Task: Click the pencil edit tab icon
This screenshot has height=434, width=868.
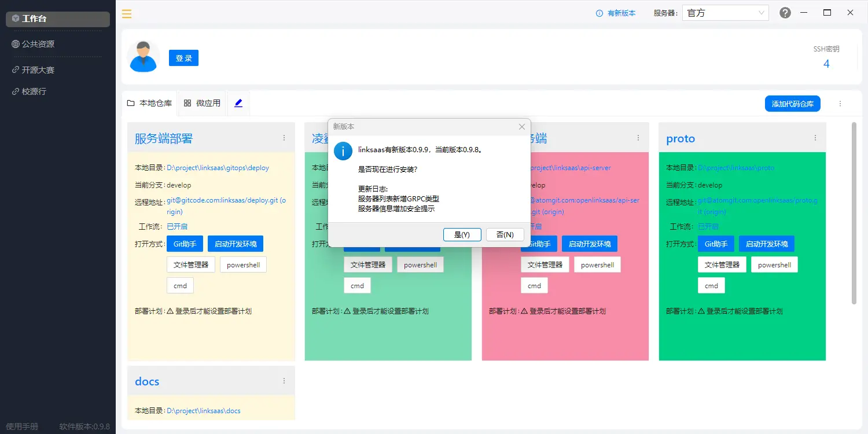Action: [x=238, y=103]
